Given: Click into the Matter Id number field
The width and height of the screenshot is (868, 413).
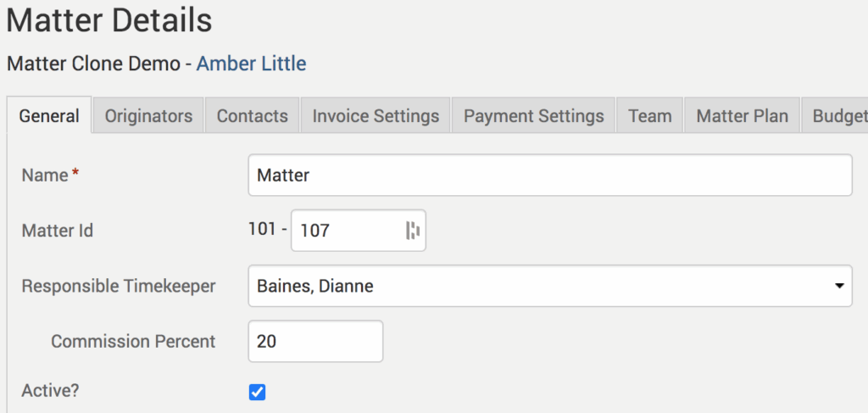Looking at the screenshot, I should 348,231.
